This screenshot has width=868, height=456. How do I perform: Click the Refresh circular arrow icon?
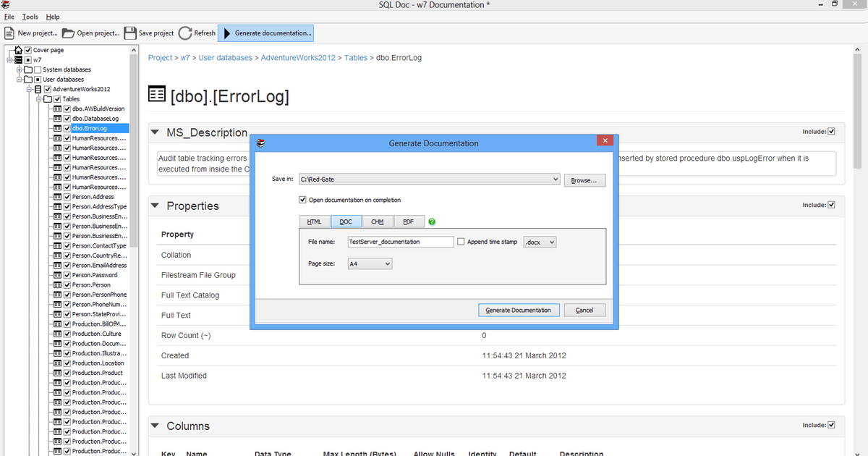184,33
